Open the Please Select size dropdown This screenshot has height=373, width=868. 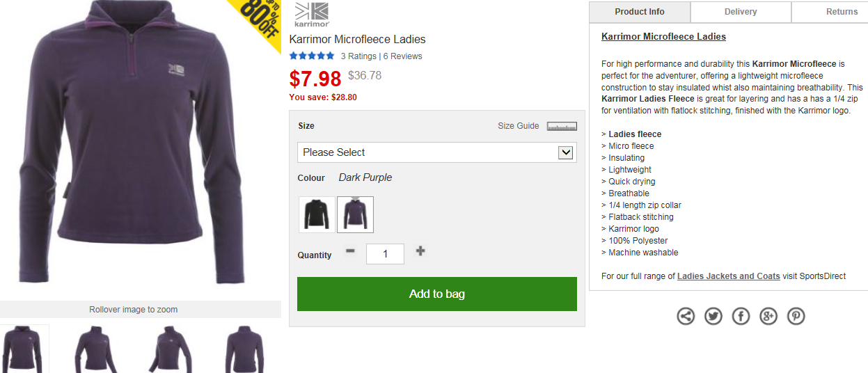point(437,152)
